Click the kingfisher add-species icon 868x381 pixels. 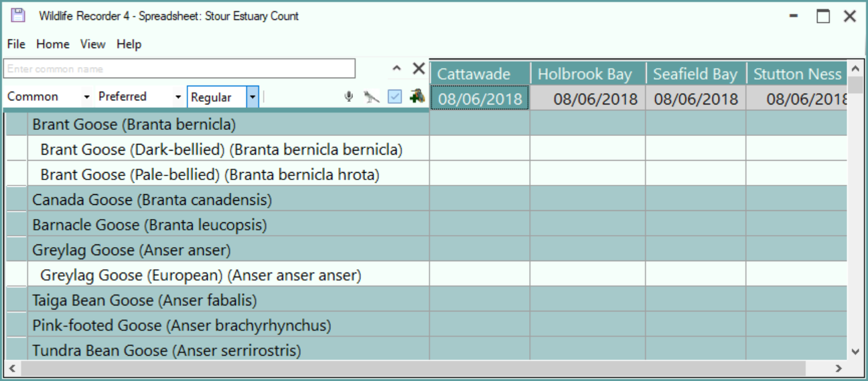418,96
